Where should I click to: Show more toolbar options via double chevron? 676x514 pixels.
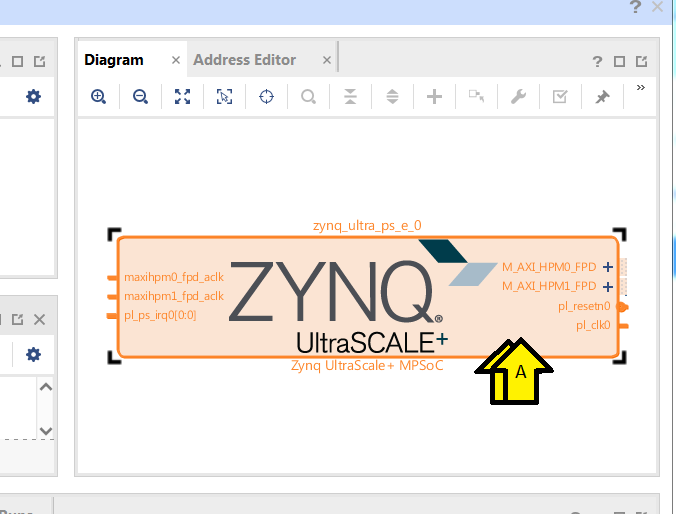(641, 88)
